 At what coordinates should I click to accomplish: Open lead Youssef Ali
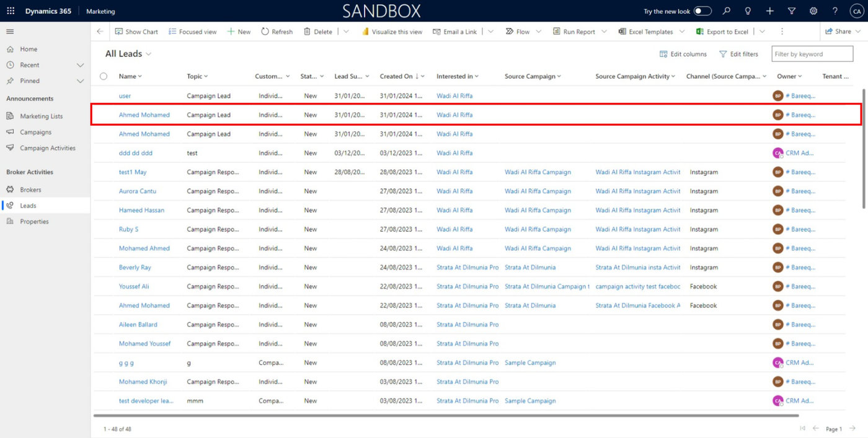[x=134, y=287]
